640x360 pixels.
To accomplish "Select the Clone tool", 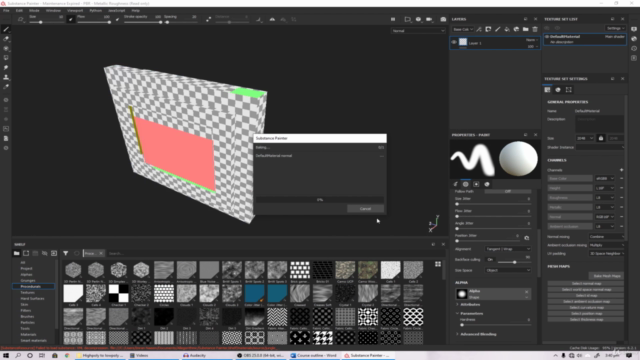I will (x=6, y=77).
